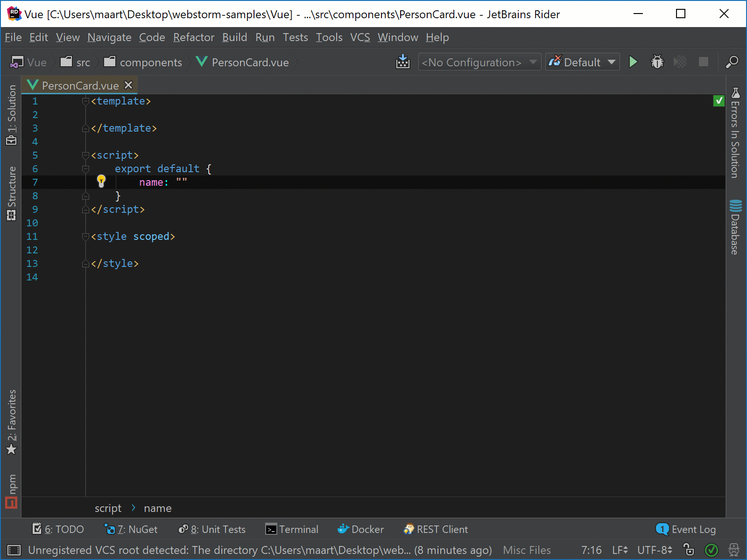Open the Event Log

point(686,529)
